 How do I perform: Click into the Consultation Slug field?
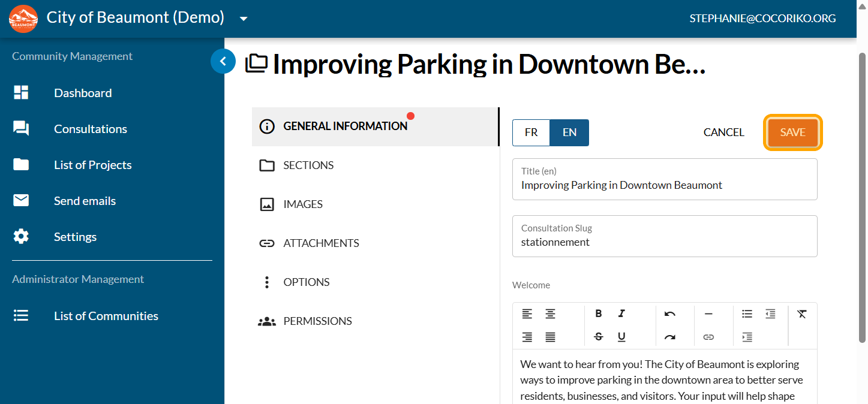pyautogui.click(x=664, y=242)
